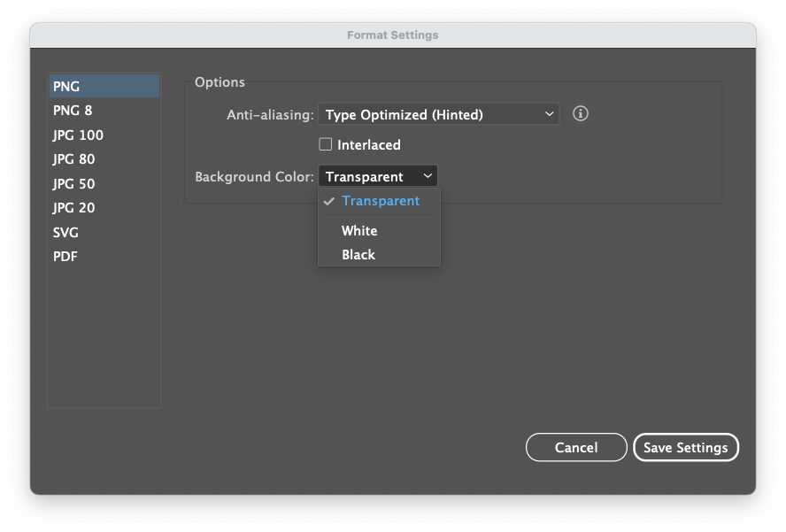Enable the Interlaced checkbox
786x532 pixels.
click(x=326, y=144)
